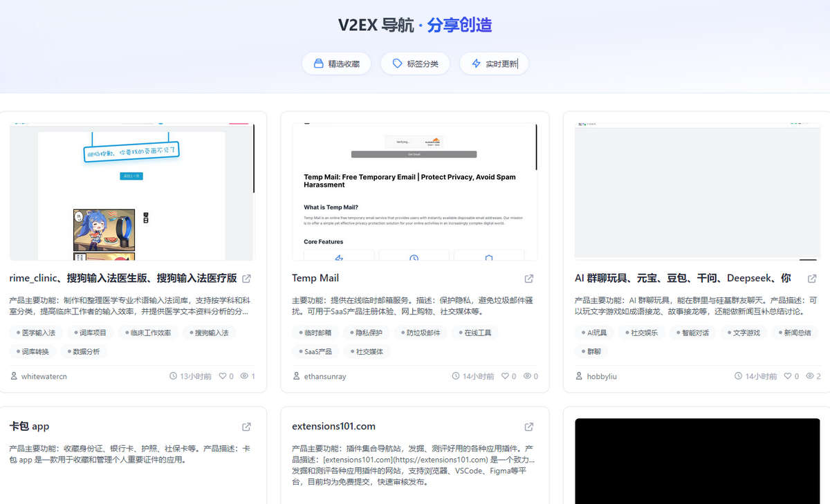Open the extensions101.com card title

(x=334, y=427)
